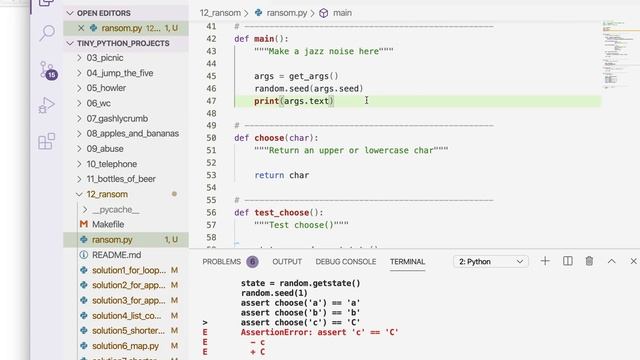
Task: Kill terminal with trash icon
Action: [x=589, y=261]
